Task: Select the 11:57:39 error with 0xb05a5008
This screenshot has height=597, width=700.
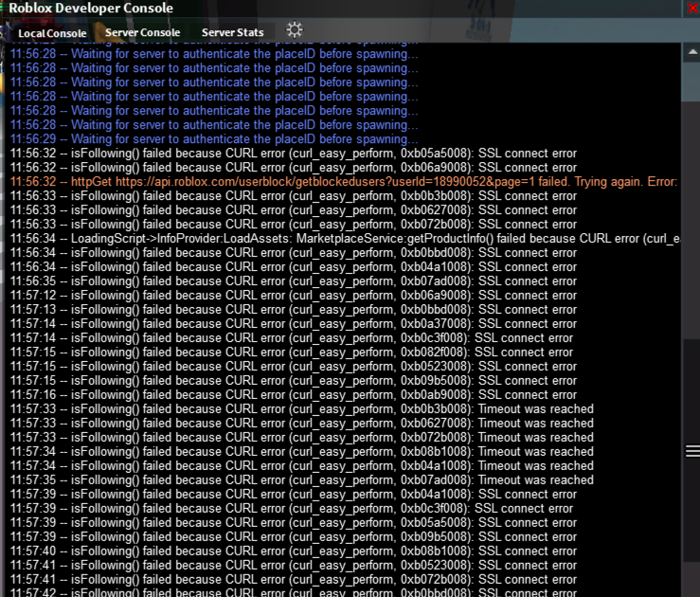Action: [294, 523]
